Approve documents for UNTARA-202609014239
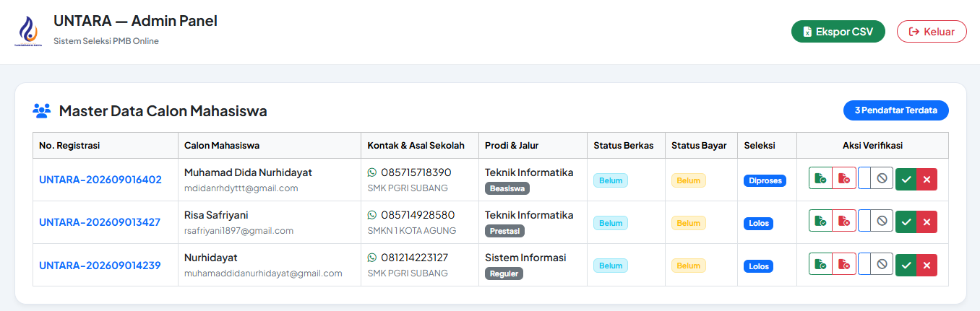980x311 pixels. pyautogui.click(x=820, y=265)
